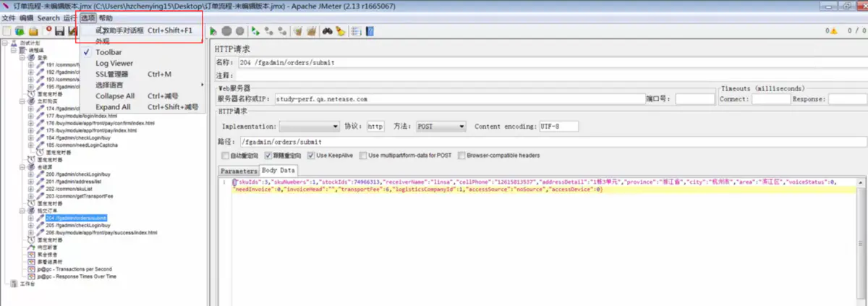Click the Connect timeout field
The height and width of the screenshot is (306, 868).
click(770, 99)
